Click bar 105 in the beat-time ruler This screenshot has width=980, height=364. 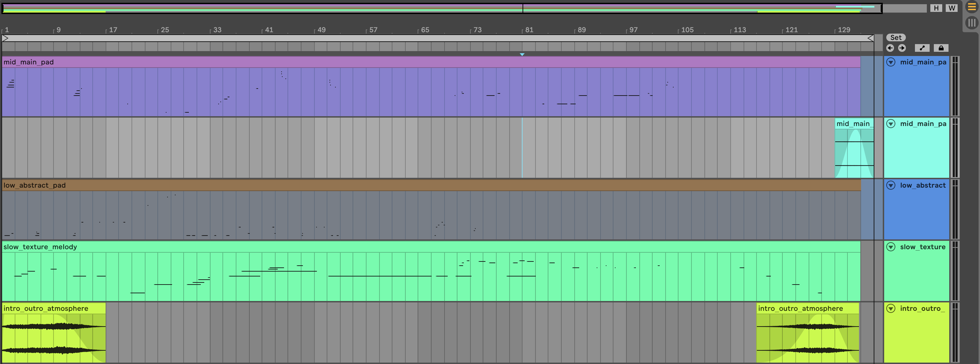coord(687,30)
